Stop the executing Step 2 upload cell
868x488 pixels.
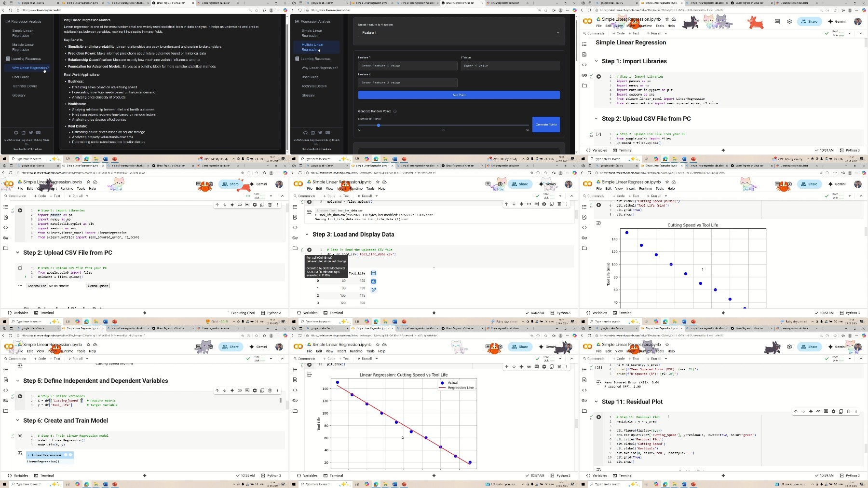(x=20, y=268)
